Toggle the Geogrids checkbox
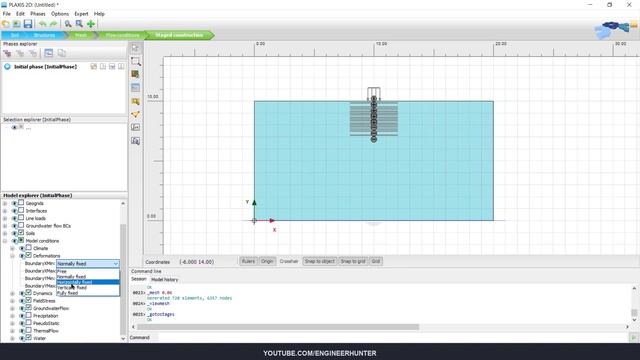 21,203
